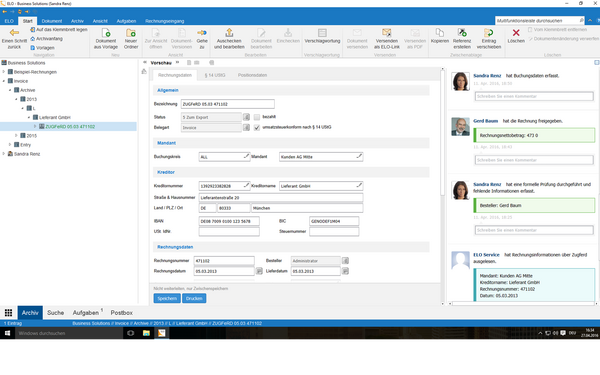Switch to the Ansicht ribbon tab
This screenshot has height=375, width=600.
click(100, 21)
